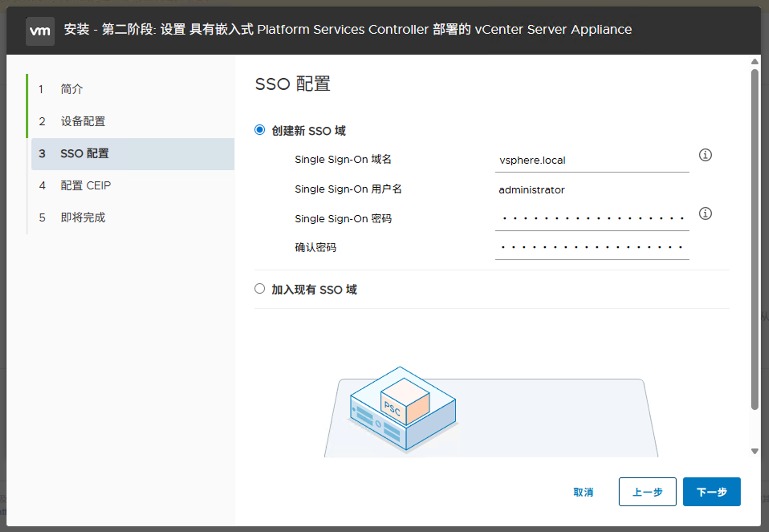
Task: Go to step 5 即将完成
Action: (133, 217)
